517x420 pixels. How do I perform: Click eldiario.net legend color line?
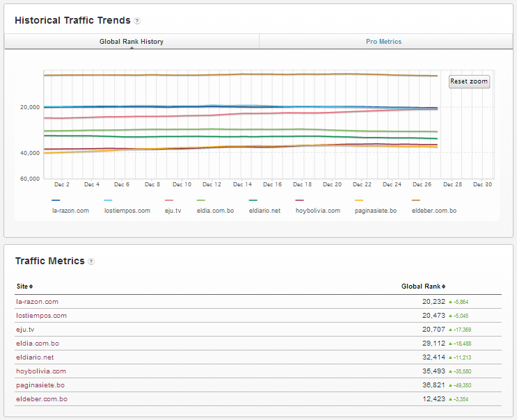click(253, 200)
